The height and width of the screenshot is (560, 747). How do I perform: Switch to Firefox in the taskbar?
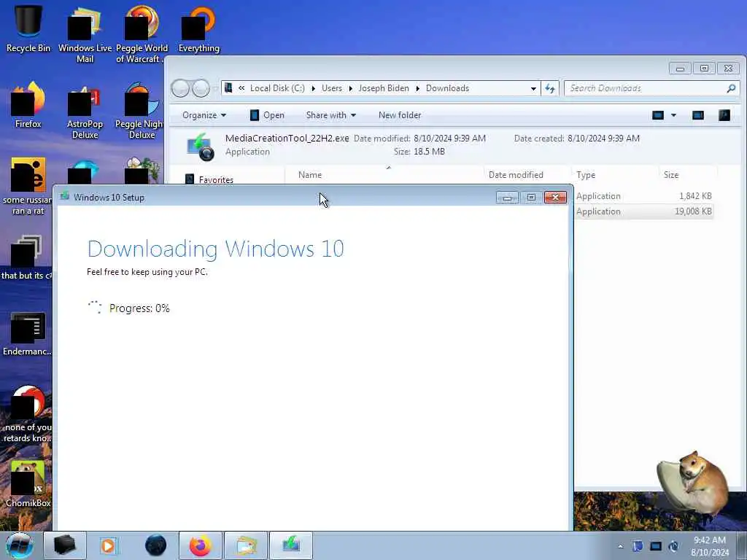click(200, 545)
